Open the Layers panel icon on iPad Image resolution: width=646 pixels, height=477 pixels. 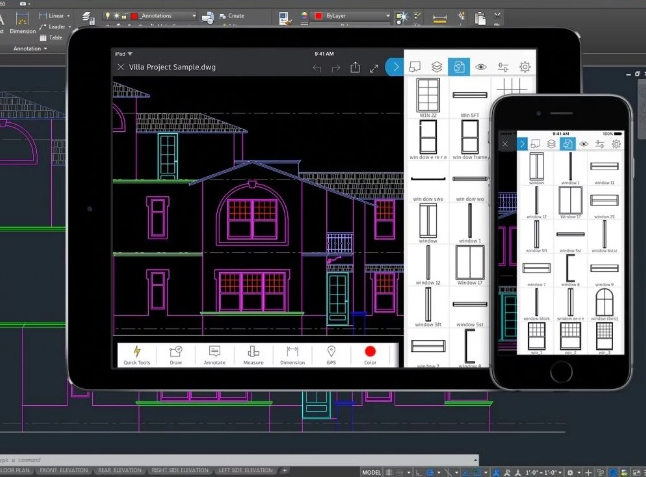pos(437,67)
